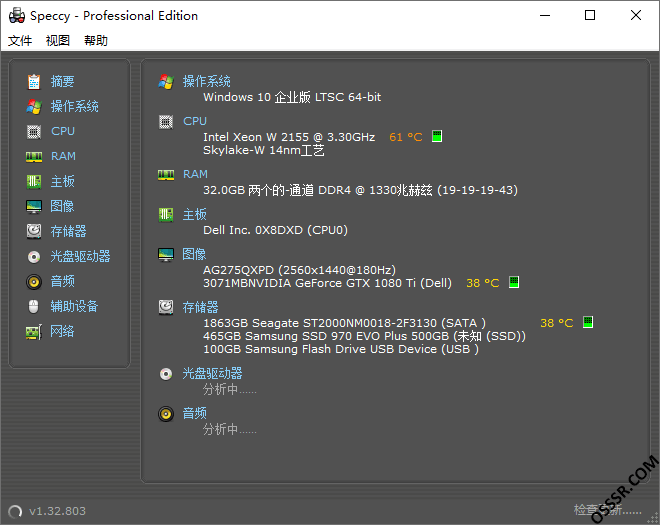Click the CPU temperature value 61 °C
The height and width of the screenshot is (525, 660).
(x=406, y=137)
